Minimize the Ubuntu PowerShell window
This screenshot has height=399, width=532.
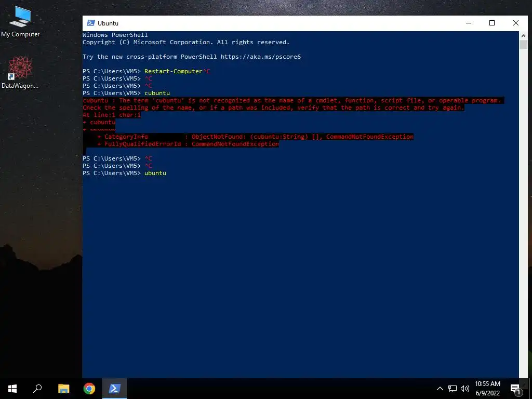(469, 23)
